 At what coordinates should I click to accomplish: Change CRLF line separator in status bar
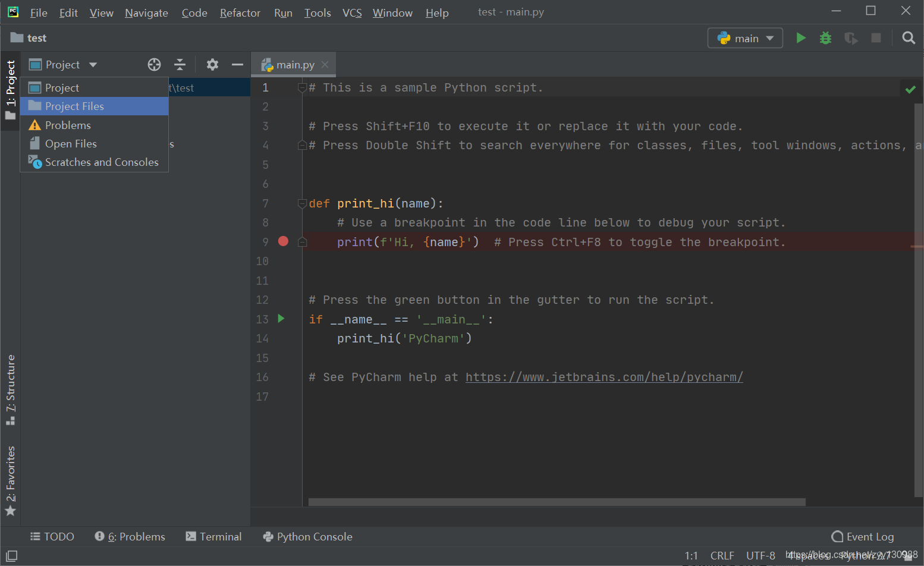pos(722,555)
